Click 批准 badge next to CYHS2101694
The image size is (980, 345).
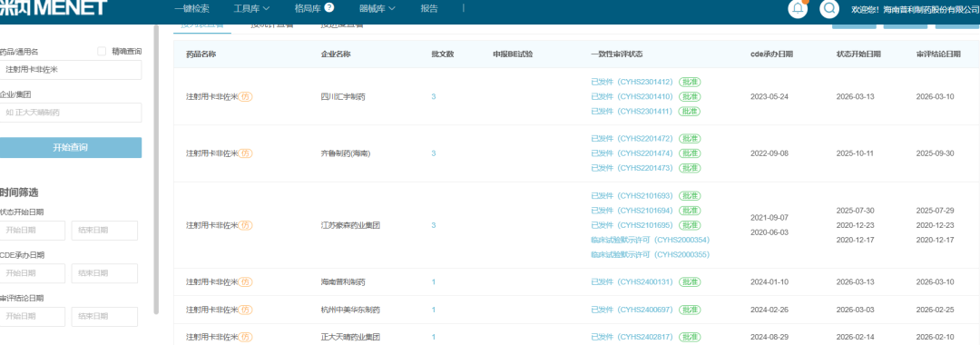point(690,211)
